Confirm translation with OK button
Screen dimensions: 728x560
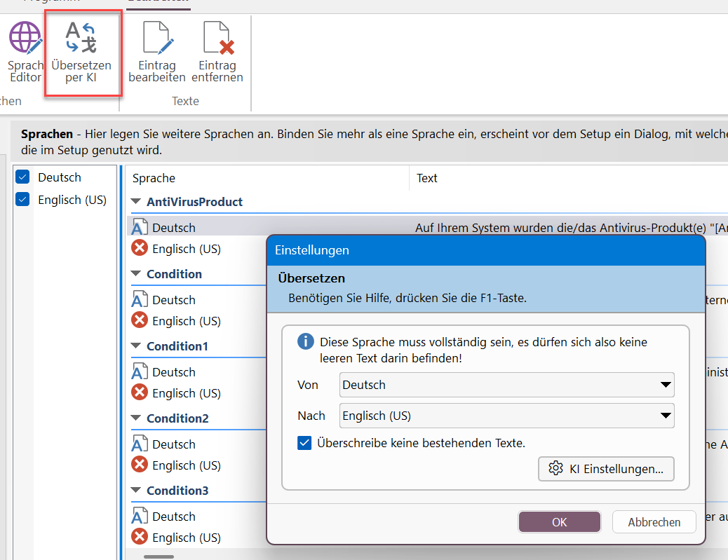coord(560,522)
